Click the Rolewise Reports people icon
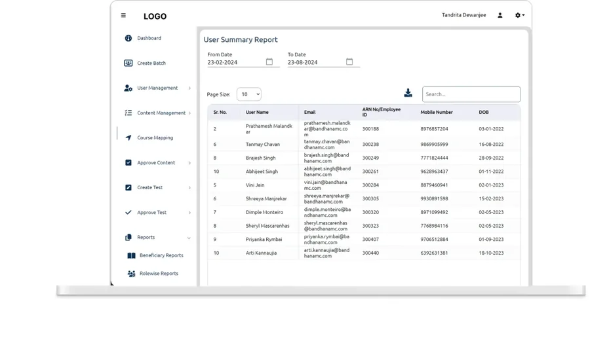The image size is (590, 364). [x=131, y=274]
